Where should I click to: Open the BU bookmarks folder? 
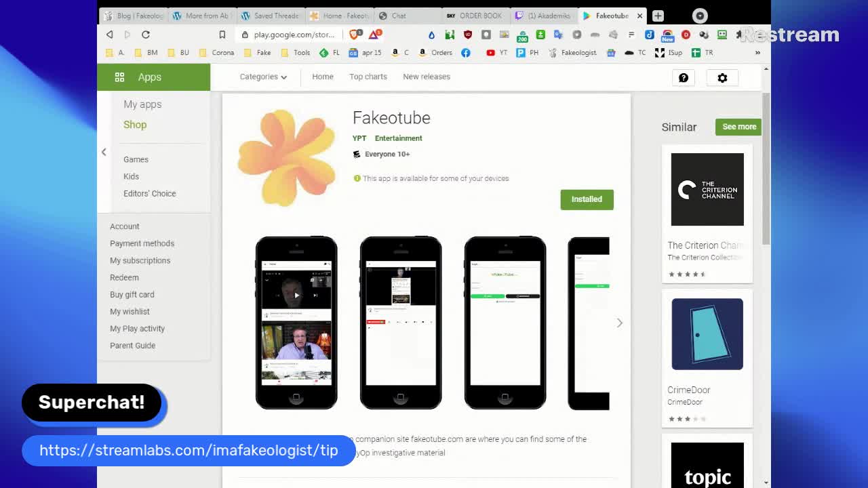pyautogui.click(x=178, y=52)
